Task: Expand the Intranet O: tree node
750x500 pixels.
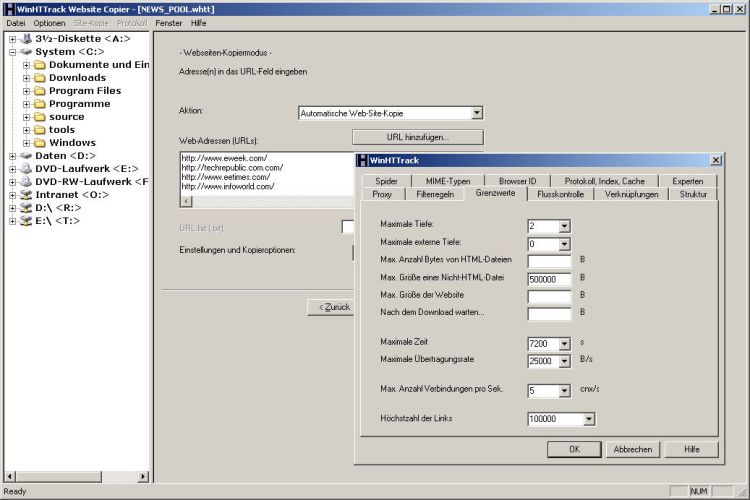Action: point(13,195)
